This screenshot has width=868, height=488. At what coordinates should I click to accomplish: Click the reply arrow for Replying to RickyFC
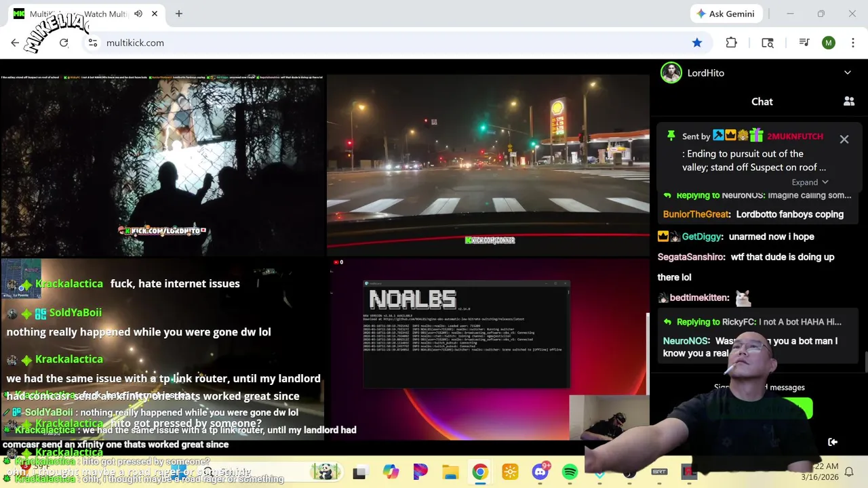667,322
